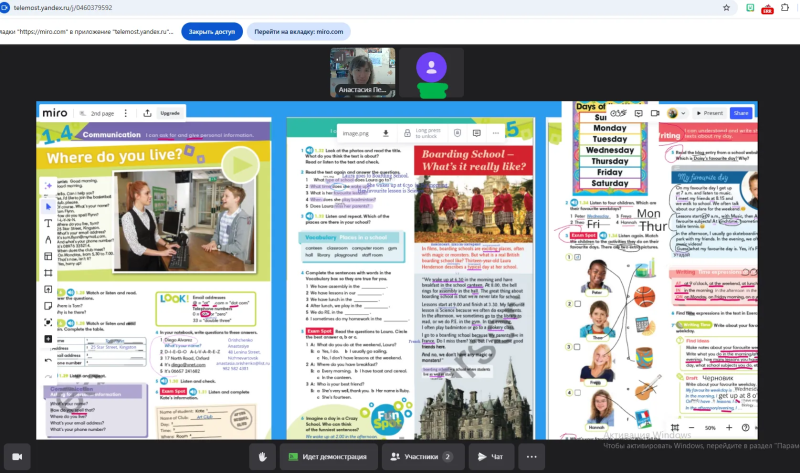Click the Анастасия participant video thumbnail
Image resolution: width=800 pixels, height=473 pixels.
(x=363, y=72)
